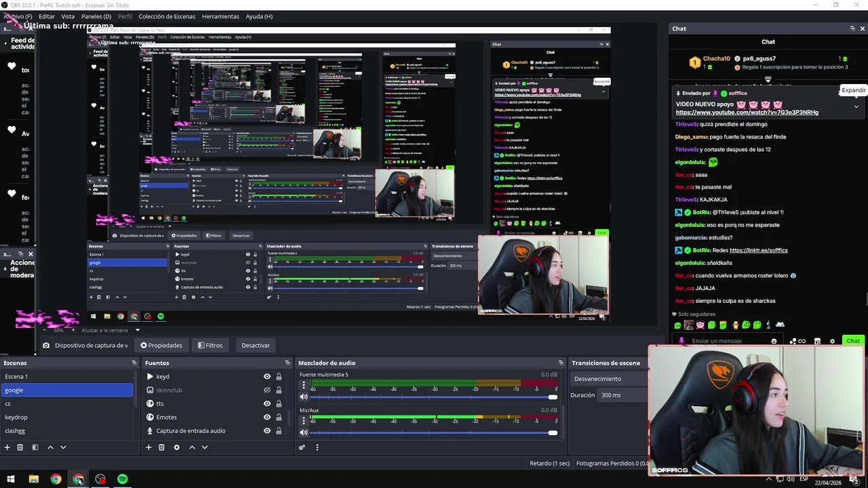Open preview zoom scaling dropdown arrow
This screenshot has height=488, width=868.
click(137, 330)
